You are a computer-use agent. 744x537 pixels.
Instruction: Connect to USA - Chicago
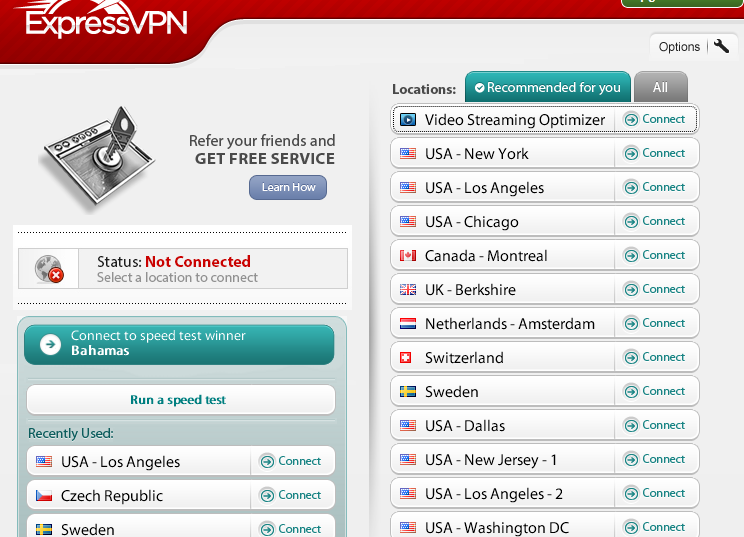[655, 221]
